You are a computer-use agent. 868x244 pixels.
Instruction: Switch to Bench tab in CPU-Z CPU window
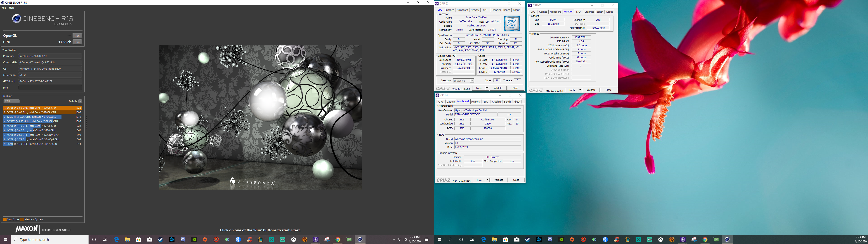(x=506, y=10)
